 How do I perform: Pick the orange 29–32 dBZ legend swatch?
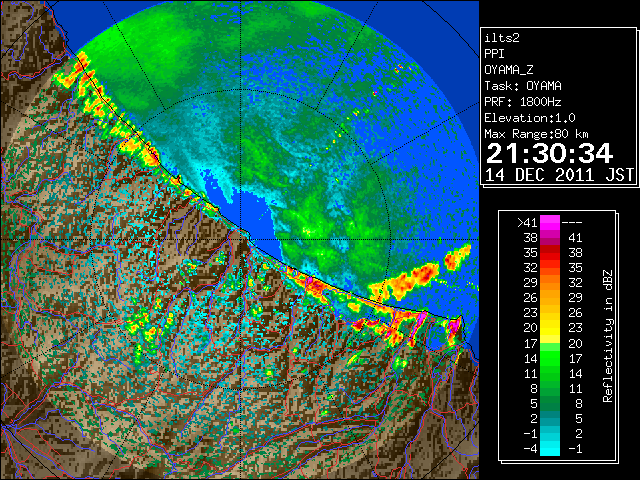pyautogui.click(x=550, y=283)
